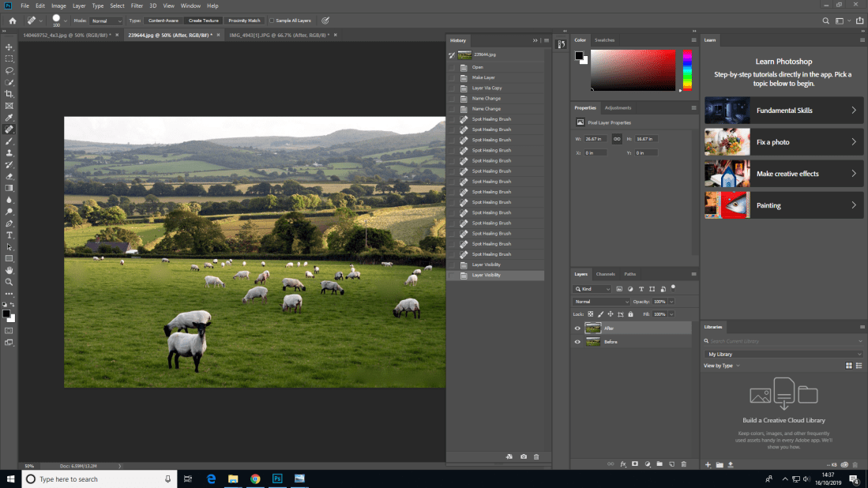Enable the Sample All Layers checkbox
This screenshot has width=868, height=488.
[272, 21]
